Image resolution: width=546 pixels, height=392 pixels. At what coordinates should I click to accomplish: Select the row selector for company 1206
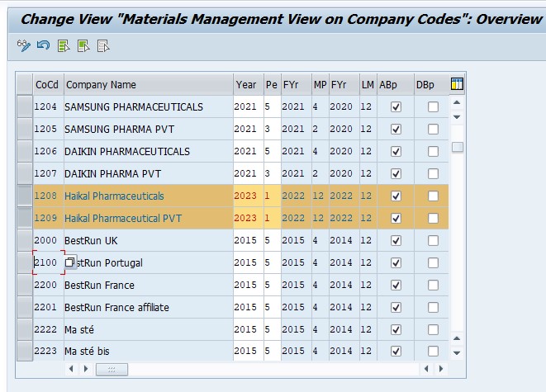coord(25,151)
